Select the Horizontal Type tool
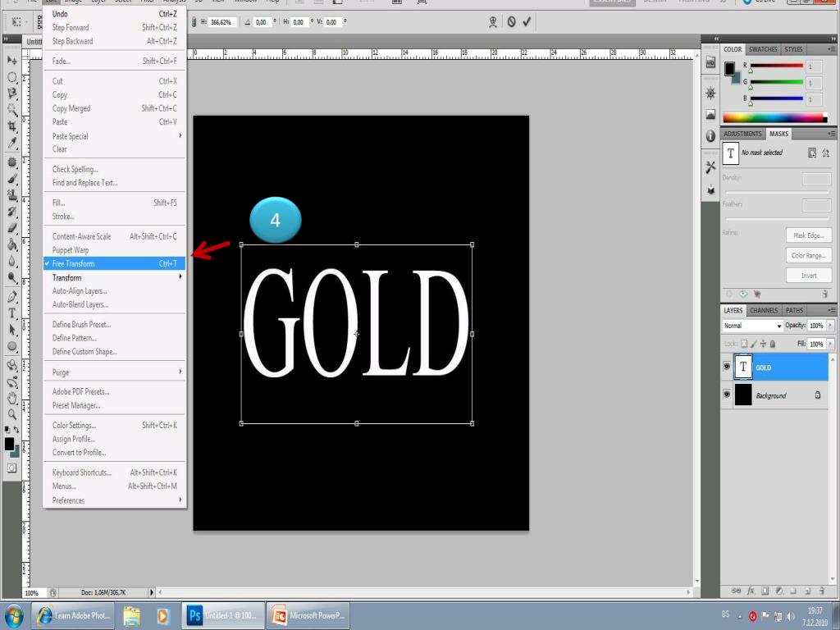The width and height of the screenshot is (840, 630). [x=11, y=313]
